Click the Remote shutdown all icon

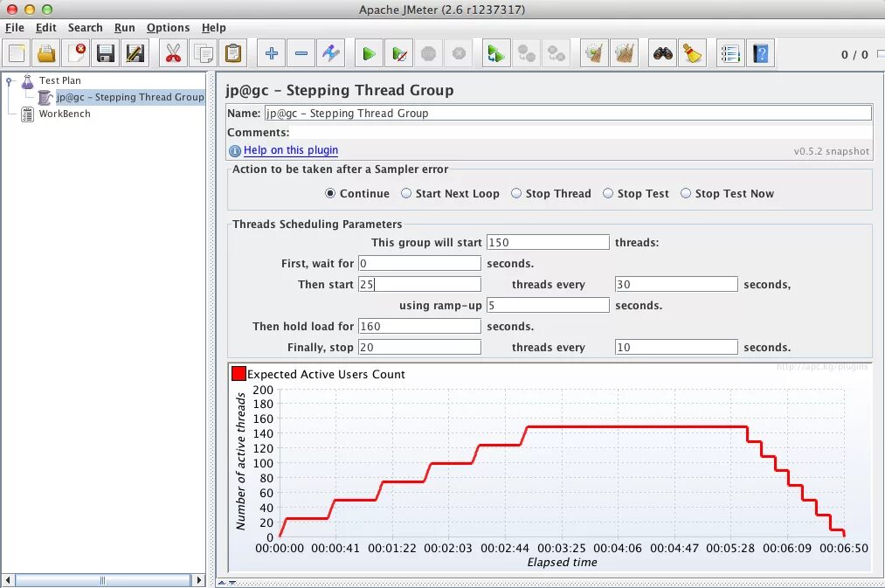(557, 53)
